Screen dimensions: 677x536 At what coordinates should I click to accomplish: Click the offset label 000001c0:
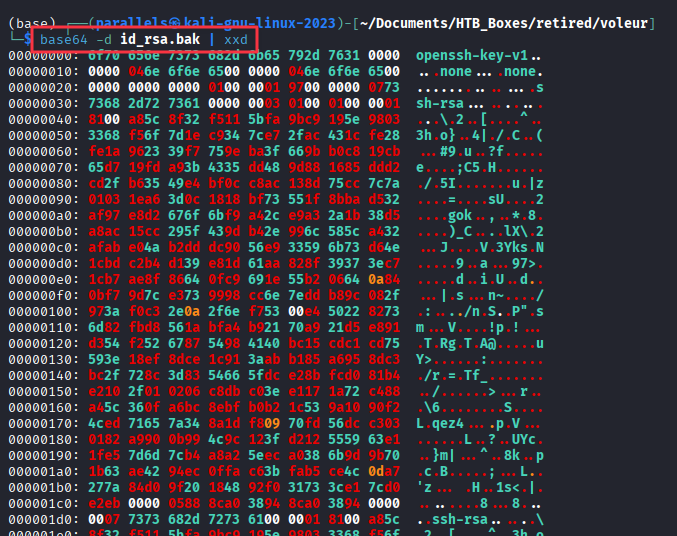coord(44,503)
